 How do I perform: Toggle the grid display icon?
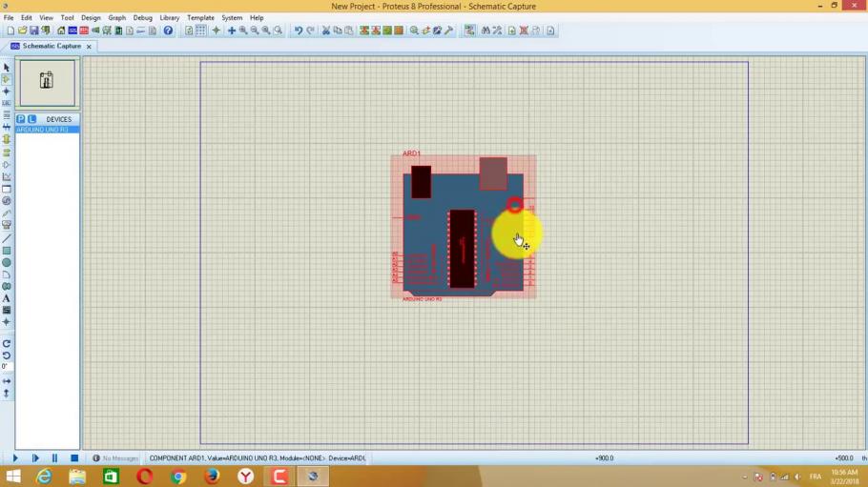click(x=200, y=30)
